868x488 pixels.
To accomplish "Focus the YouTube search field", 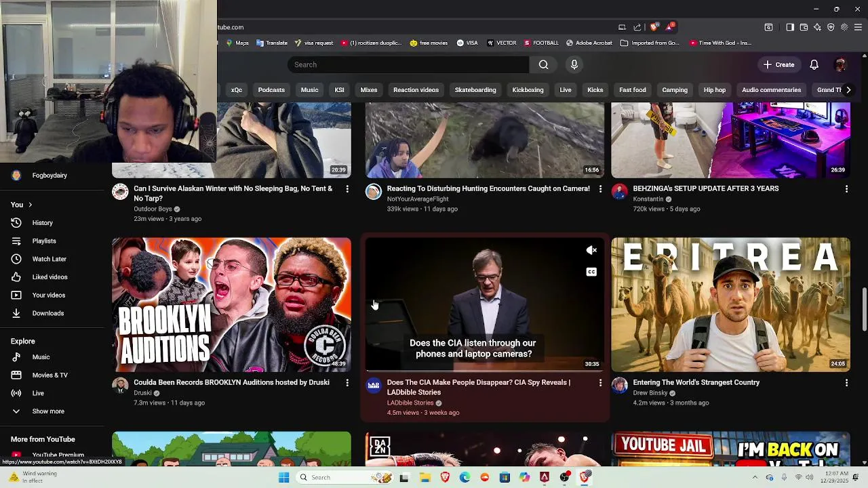I will pos(408,64).
